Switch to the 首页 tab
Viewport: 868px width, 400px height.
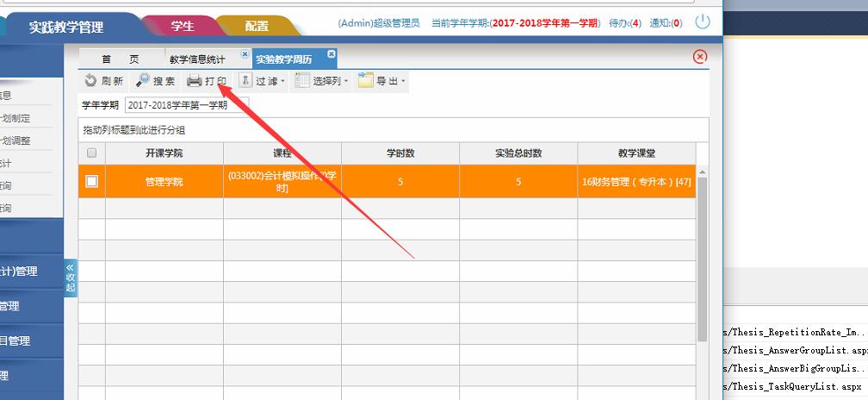120,59
